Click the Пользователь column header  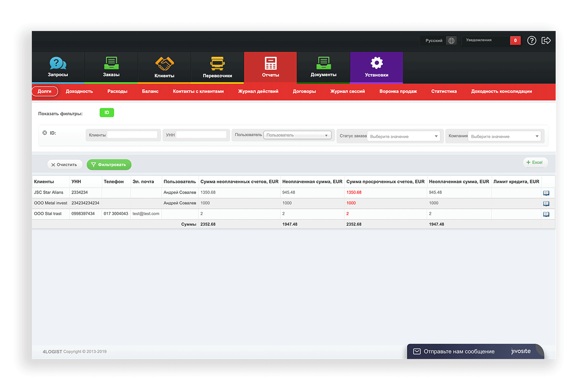tap(180, 181)
